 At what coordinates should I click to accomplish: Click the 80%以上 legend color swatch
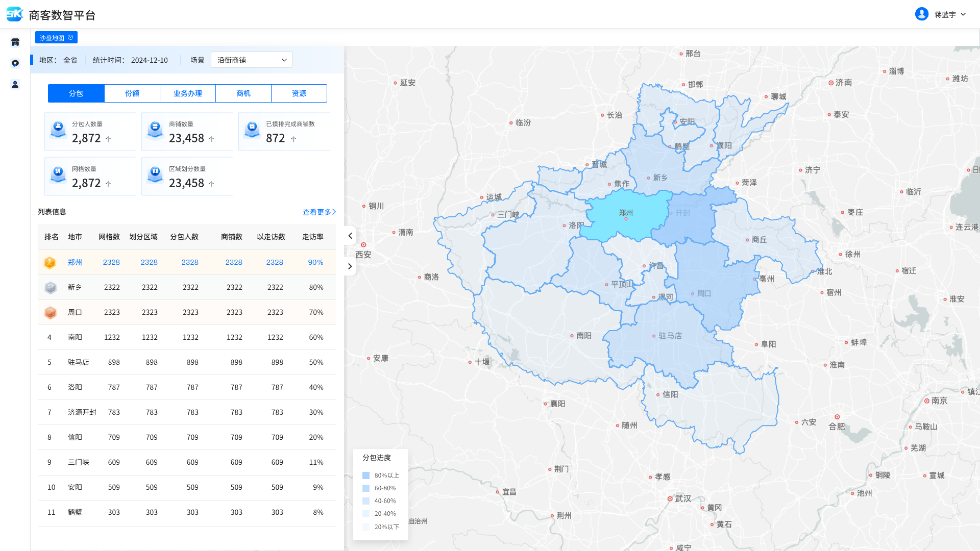point(366,475)
